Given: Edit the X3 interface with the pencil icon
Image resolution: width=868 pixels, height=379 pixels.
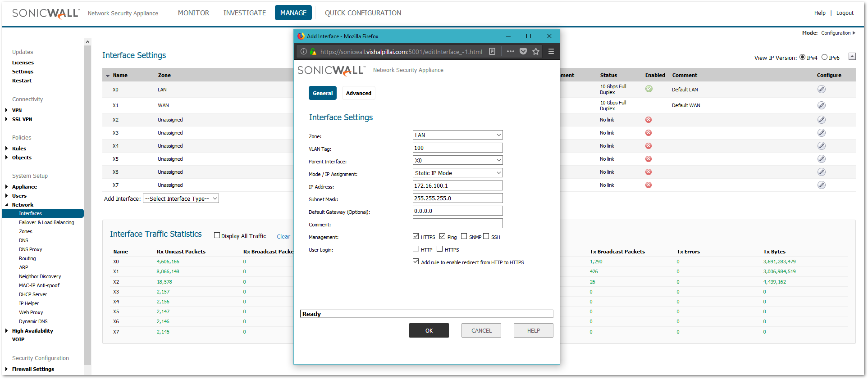Looking at the screenshot, I should [822, 133].
